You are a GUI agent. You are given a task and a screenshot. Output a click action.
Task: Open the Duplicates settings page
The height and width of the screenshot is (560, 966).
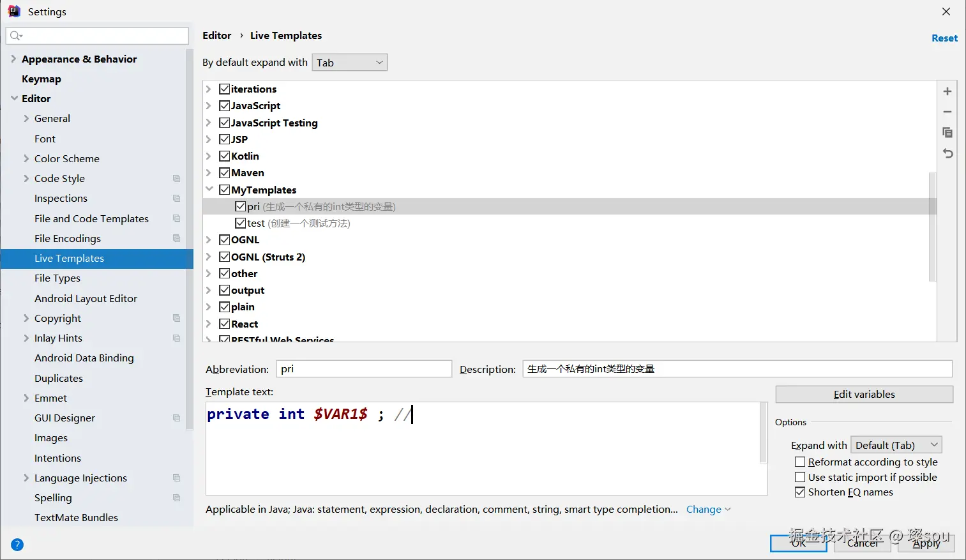point(59,378)
